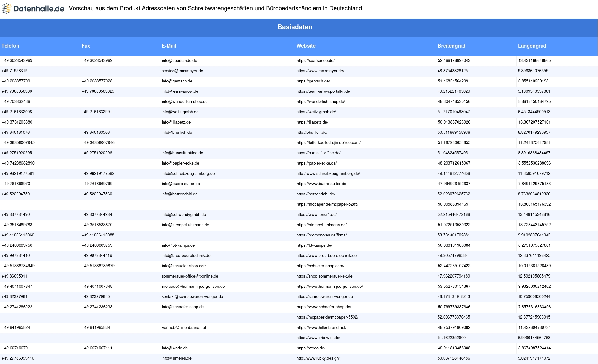
Task: Click email kontakt@schreibwaren-wenger.de
Action: coord(192,297)
